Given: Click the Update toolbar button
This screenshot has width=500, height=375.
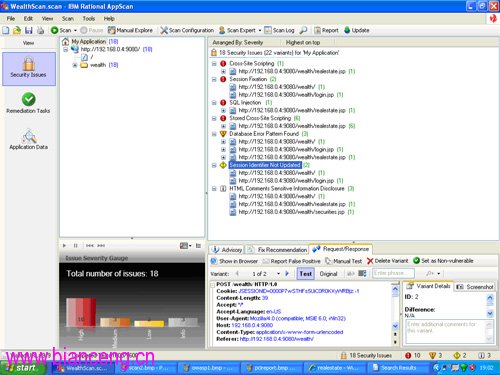Looking at the screenshot, I should [357, 30].
